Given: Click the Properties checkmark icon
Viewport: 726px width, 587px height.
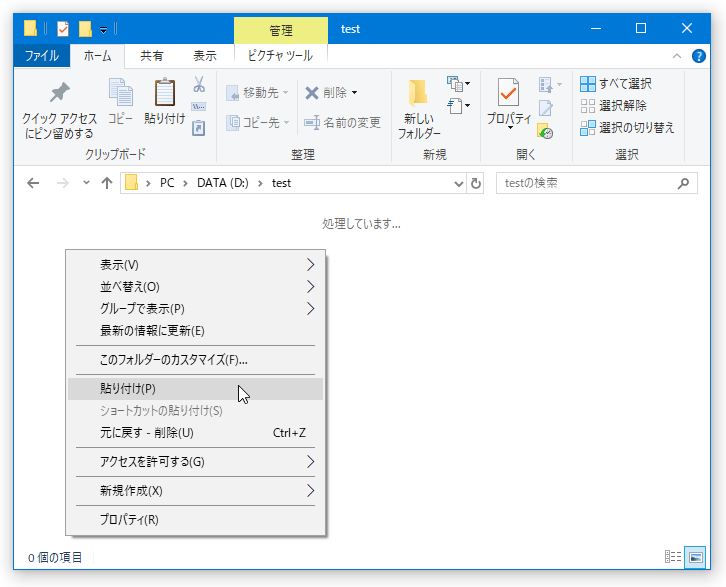Looking at the screenshot, I should click(x=508, y=92).
